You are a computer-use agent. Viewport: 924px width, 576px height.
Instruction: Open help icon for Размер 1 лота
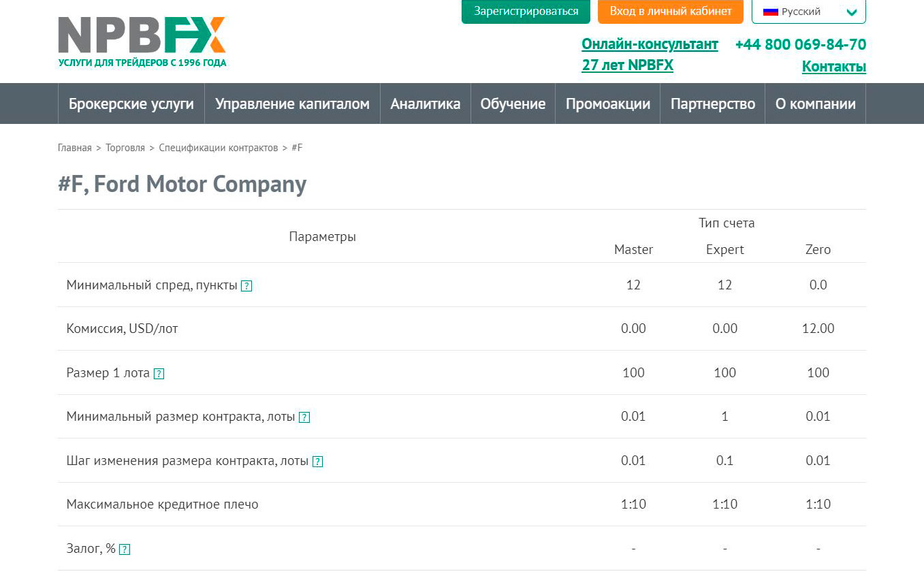[x=159, y=374]
